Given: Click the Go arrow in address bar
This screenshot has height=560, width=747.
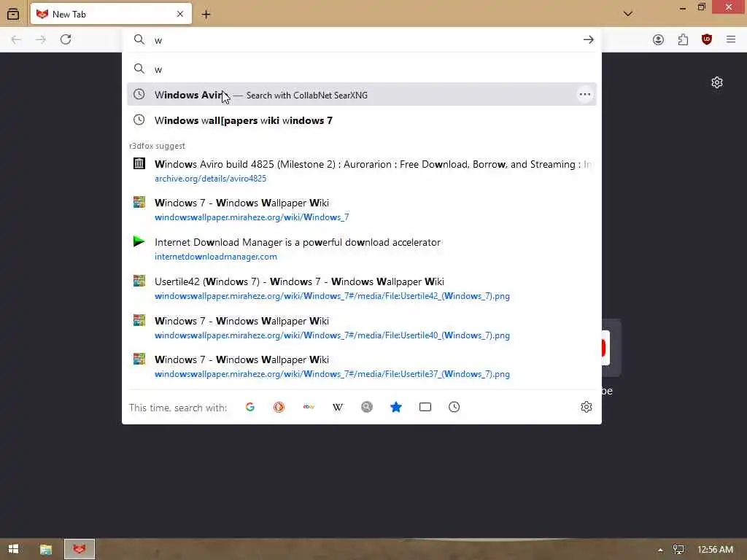Looking at the screenshot, I should click(x=589, y=39).
